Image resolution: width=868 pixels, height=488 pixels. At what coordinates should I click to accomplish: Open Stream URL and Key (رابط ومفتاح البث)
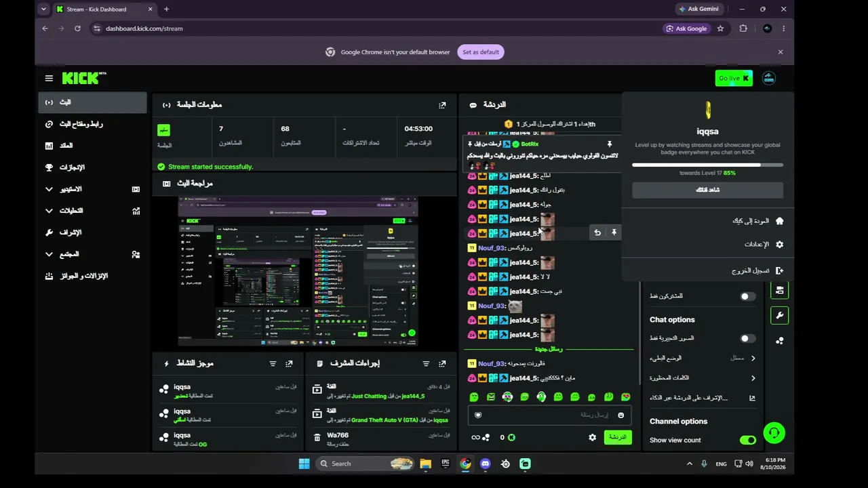point(92,124)
